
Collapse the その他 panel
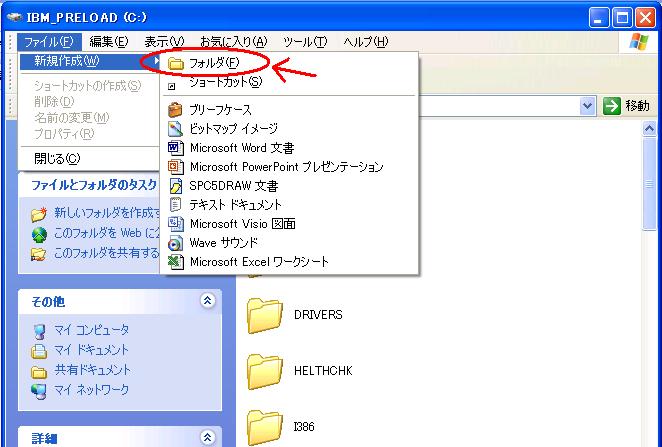click(x=207, y=301)
